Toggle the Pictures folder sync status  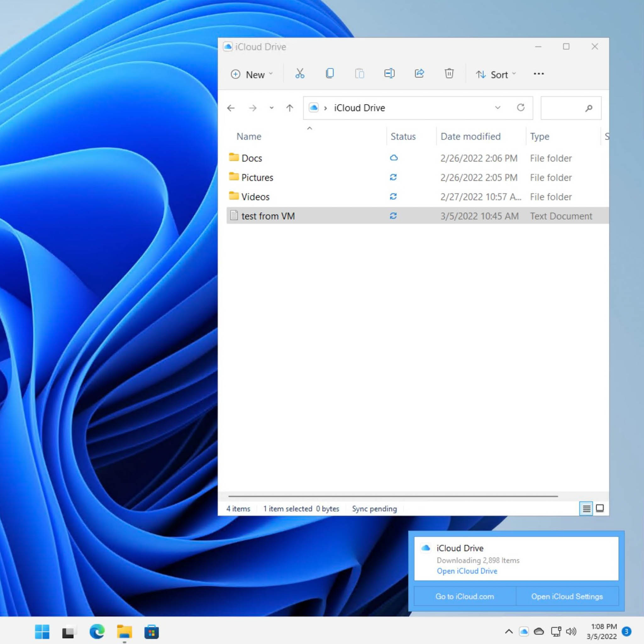[x=393, y=177]
